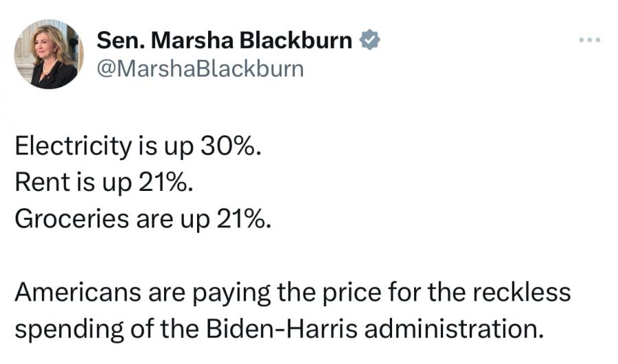Click the blue verified checkmark badge
This screenshot has width=618, height=364.
click(x=371, y=41)
